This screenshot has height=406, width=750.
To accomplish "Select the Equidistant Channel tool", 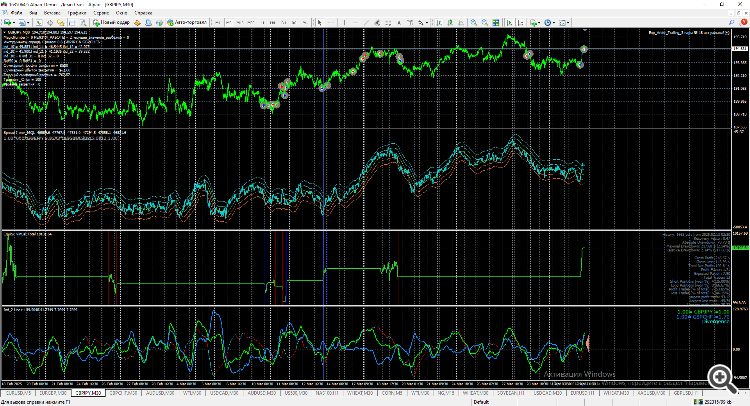I will pos(376,22).
